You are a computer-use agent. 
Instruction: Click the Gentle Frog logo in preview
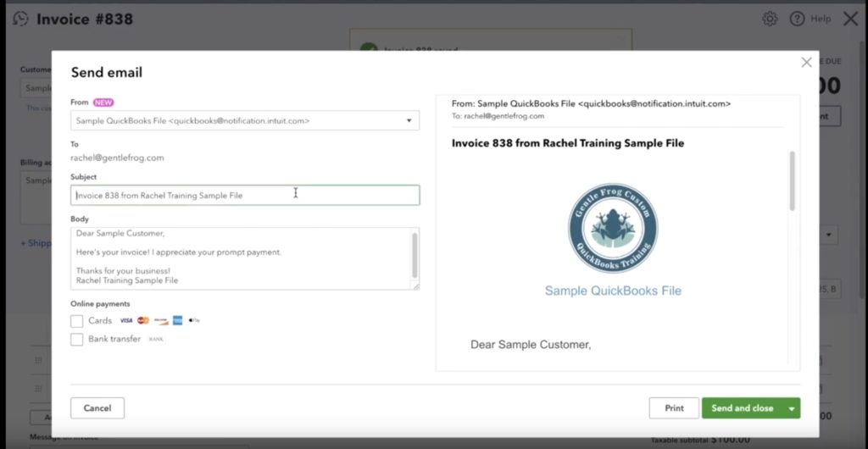pyautogui.click(x=613, y=228)
